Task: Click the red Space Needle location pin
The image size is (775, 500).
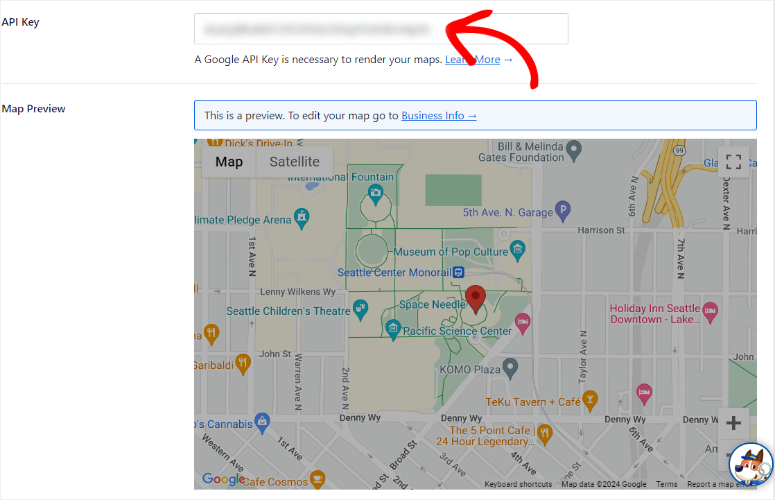Action: pyautogui.click(x=475, y=298)
